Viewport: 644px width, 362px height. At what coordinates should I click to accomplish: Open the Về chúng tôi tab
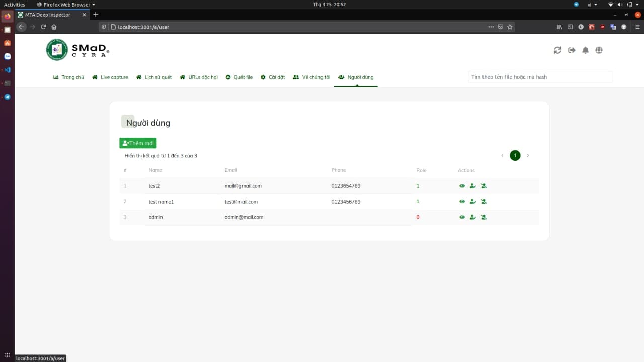point(311,77)
